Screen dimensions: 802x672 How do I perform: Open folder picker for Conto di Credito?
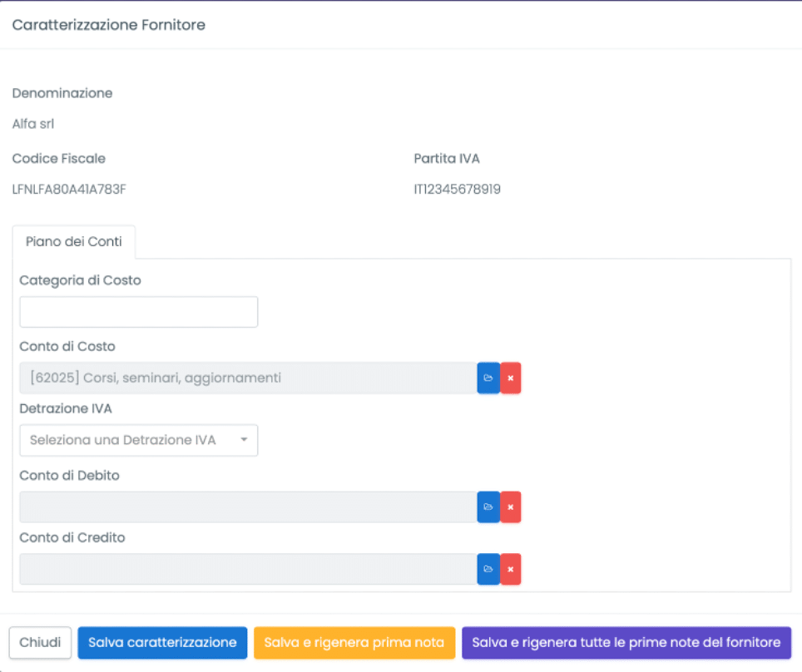click(x=488, y=569)
